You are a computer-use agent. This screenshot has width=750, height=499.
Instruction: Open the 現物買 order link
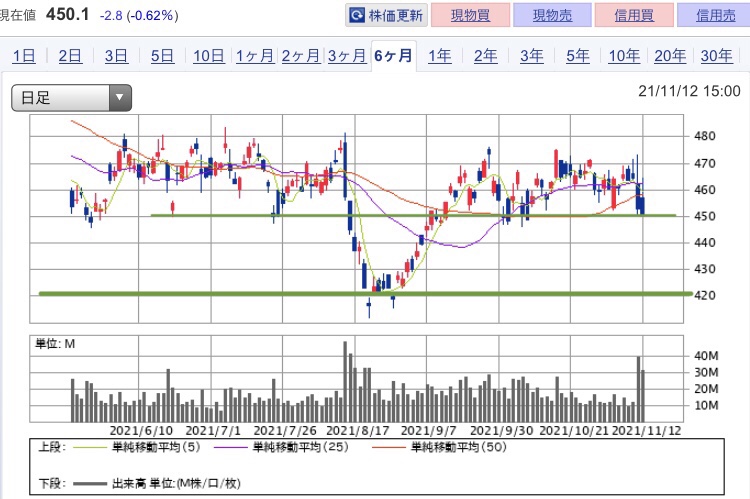click(470, 15)
